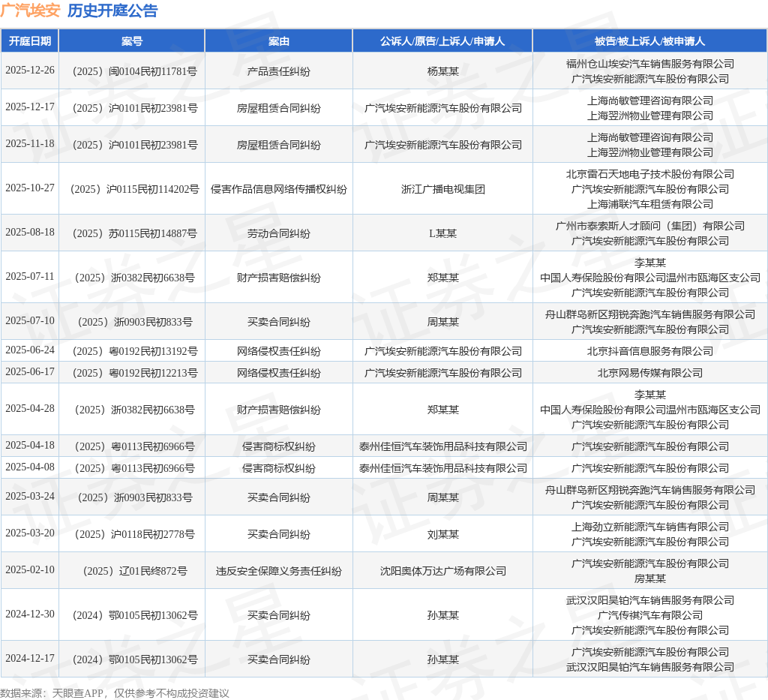Viewport: 768px width, 700px height.
Task: Click plaintiff 杨某某
Action: tap(442, 71)
